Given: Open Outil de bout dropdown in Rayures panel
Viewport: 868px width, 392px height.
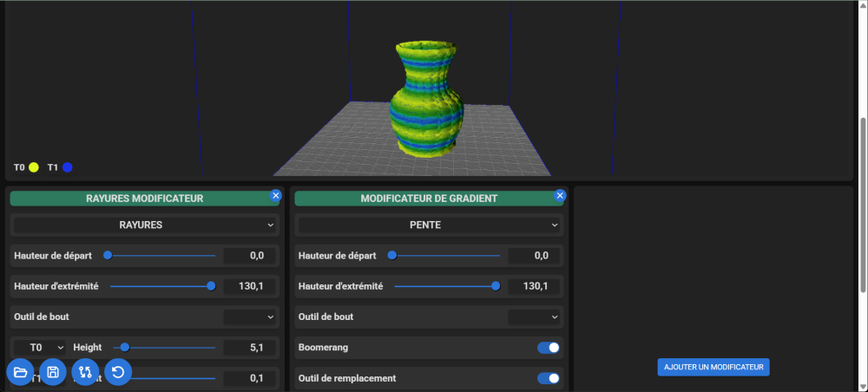Looking at the screenshot, I should tap(250, 317).
